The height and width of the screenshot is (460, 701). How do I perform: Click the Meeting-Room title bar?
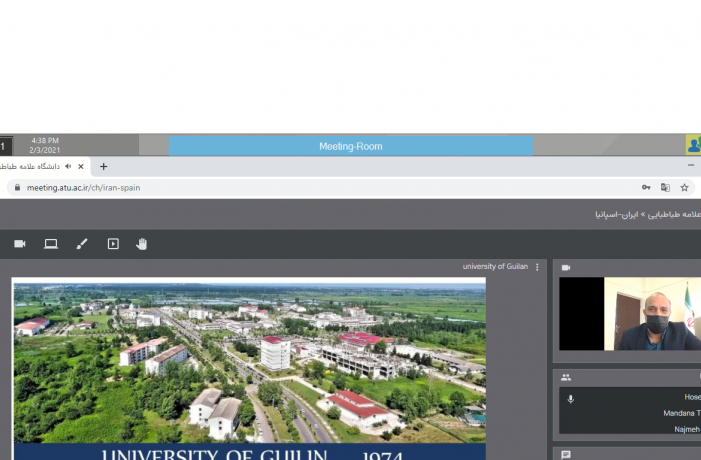click(x=350, y=146)
